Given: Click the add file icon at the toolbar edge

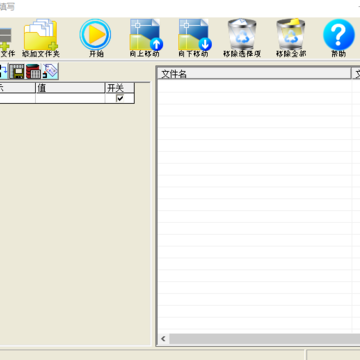Looking at the screenshot, I should pyautogui.click(x=6, y=38).
